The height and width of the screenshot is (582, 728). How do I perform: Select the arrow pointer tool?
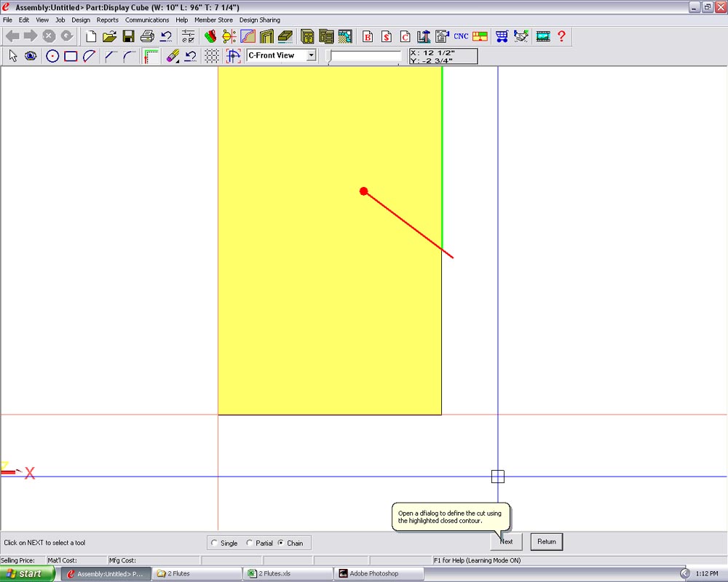(13, 56)
